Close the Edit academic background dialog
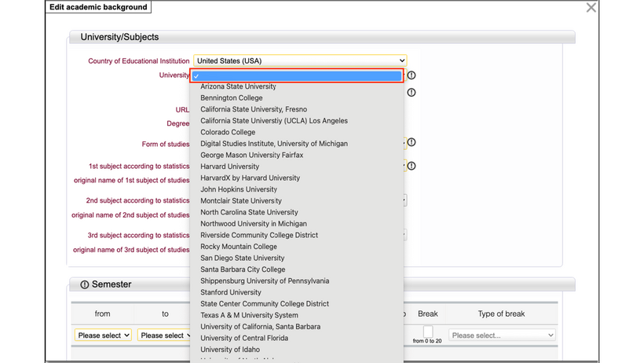The width and height of the screenshot is (644, 363). click(x=591, y=8)
